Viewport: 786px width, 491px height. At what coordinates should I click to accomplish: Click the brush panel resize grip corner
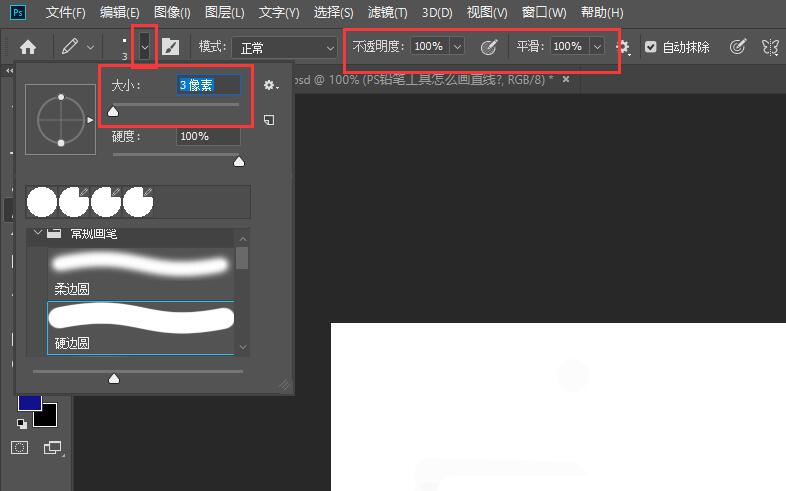[x=285, y=385]
